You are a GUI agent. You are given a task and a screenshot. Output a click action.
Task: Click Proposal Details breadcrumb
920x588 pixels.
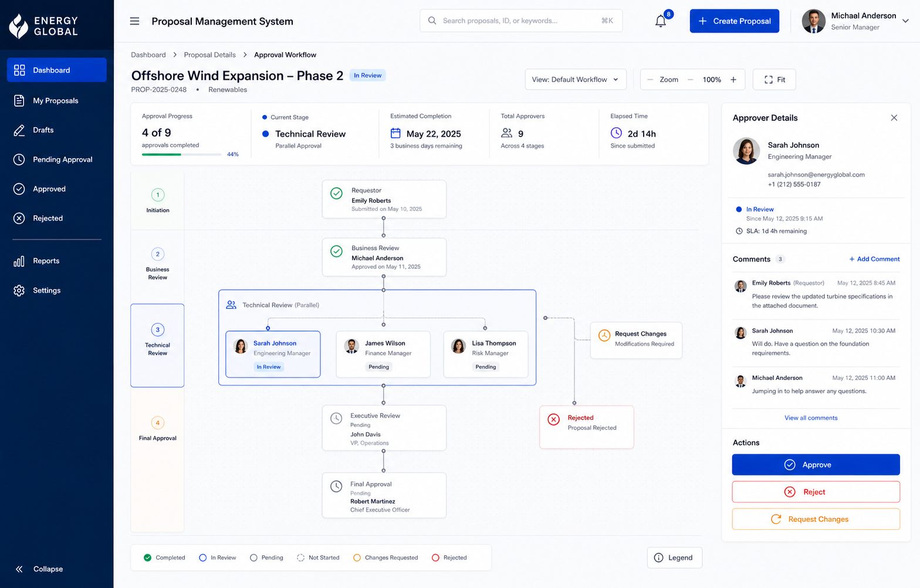(x=209, y=55)
